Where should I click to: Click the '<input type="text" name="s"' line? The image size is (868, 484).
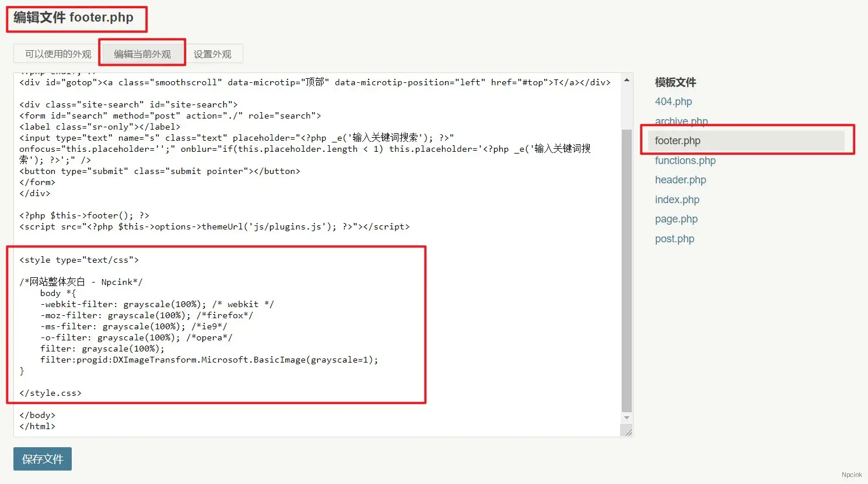(x=236, y=138)
